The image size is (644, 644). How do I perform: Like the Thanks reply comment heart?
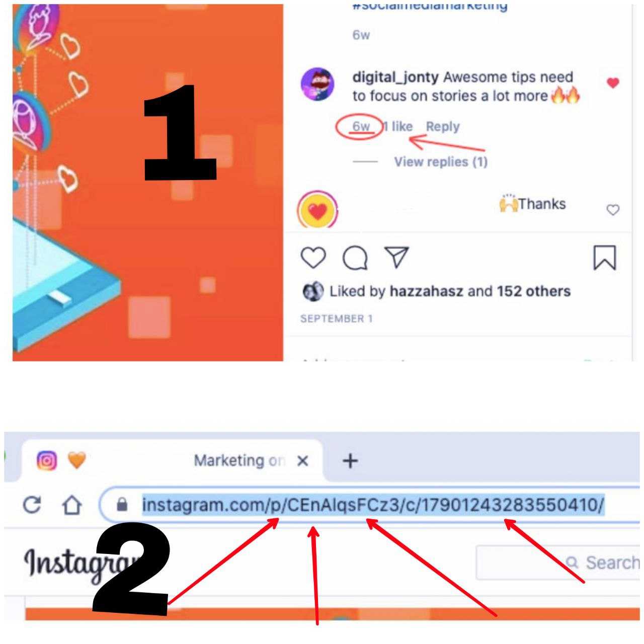[612, 210]
